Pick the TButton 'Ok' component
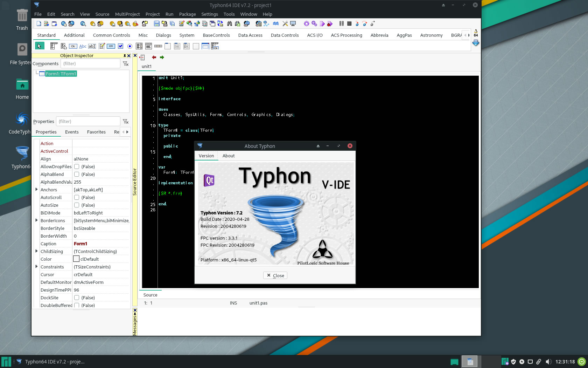The height and width of the screenshot is (368, 588). 73,46
